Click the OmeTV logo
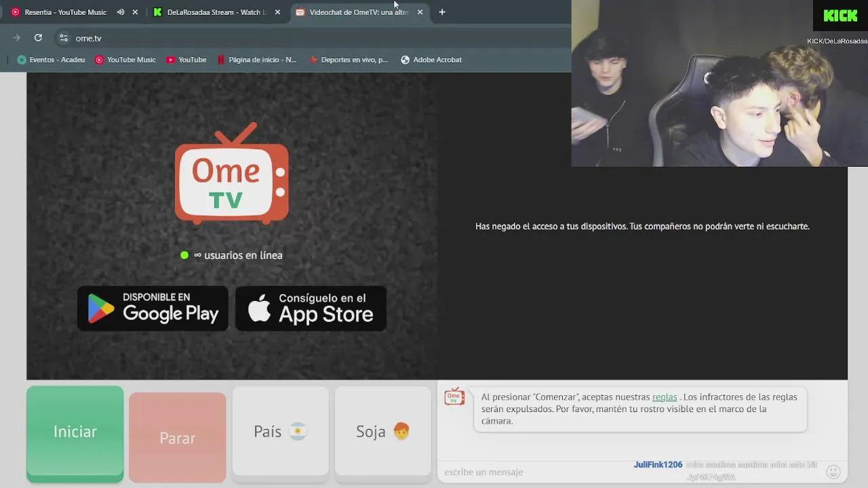Screen dimensions: 868x488 232,174
